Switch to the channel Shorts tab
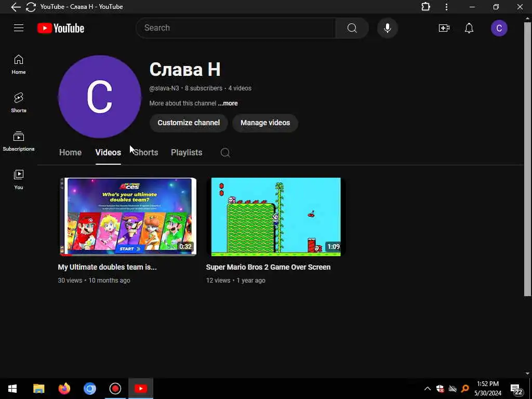 pyautogui.click(x=146, y=153)
